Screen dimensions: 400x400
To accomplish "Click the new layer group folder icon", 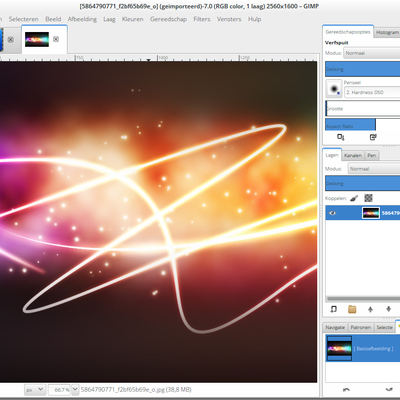I will pos(352,309).
